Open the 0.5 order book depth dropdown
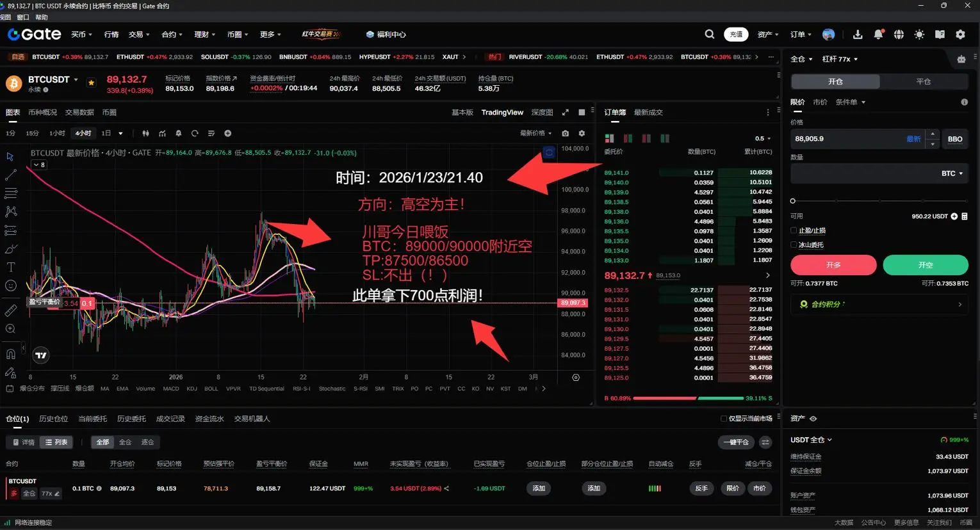The width and height of the screenshot is (980, 530). 762,138
